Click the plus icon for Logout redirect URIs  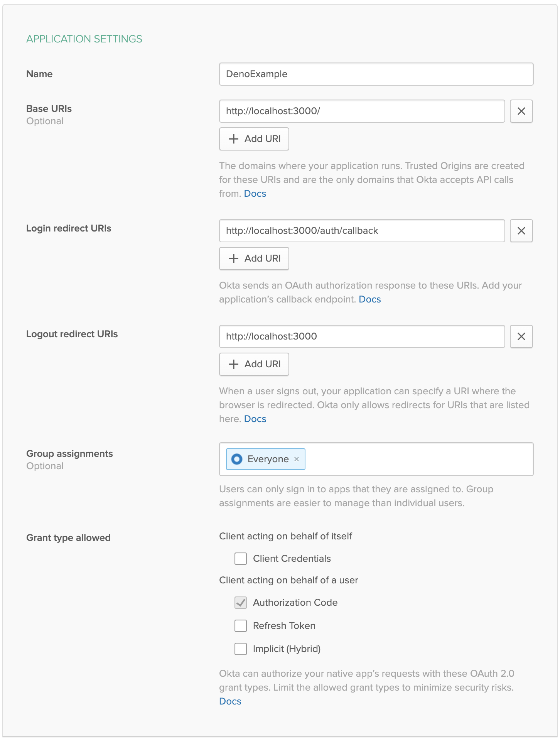pos(234,364)
